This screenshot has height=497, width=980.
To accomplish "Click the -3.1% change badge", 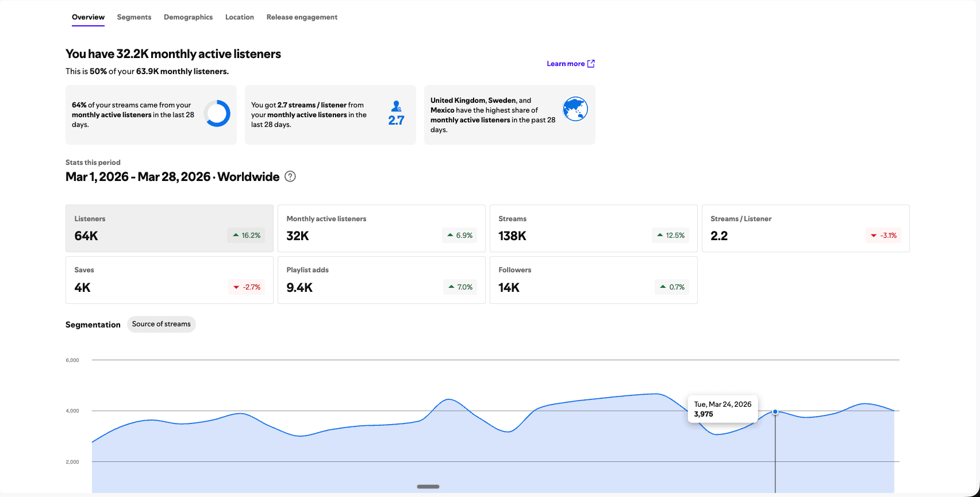I will [x=883, y=235].
